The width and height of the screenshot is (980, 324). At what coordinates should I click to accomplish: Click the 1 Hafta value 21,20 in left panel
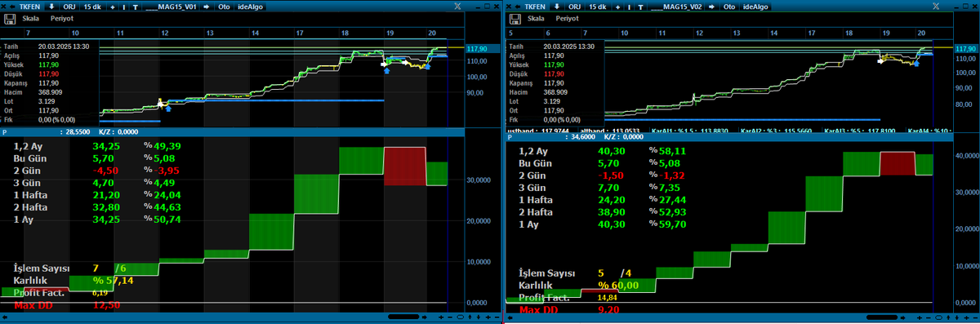tap(107, 196)
